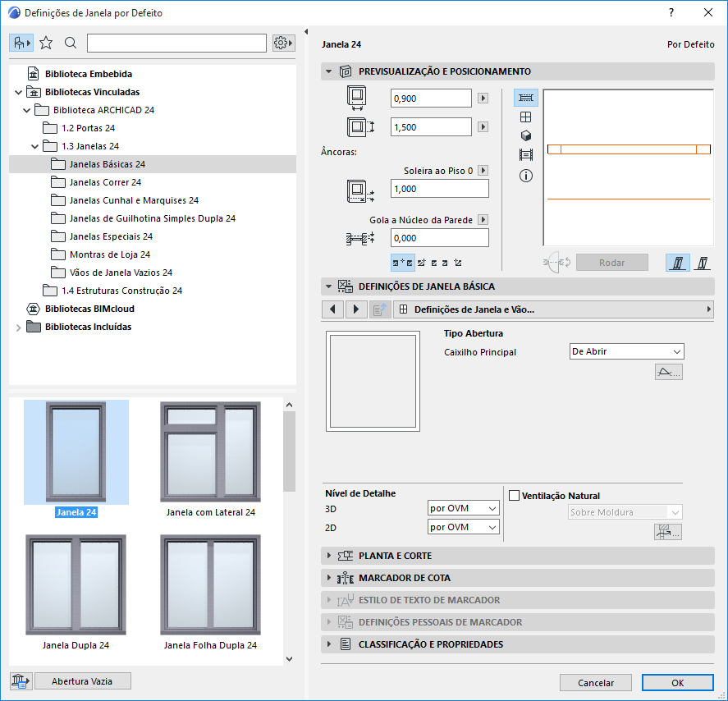The height and width of the screenshot is (701, 728).
Task: Select the Janela Dupla 24 thumbnail
Action: (x=76, y=585)
